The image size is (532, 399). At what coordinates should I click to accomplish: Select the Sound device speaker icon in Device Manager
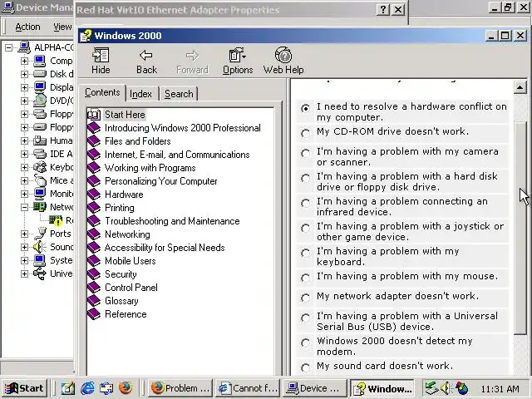(40, 247)
